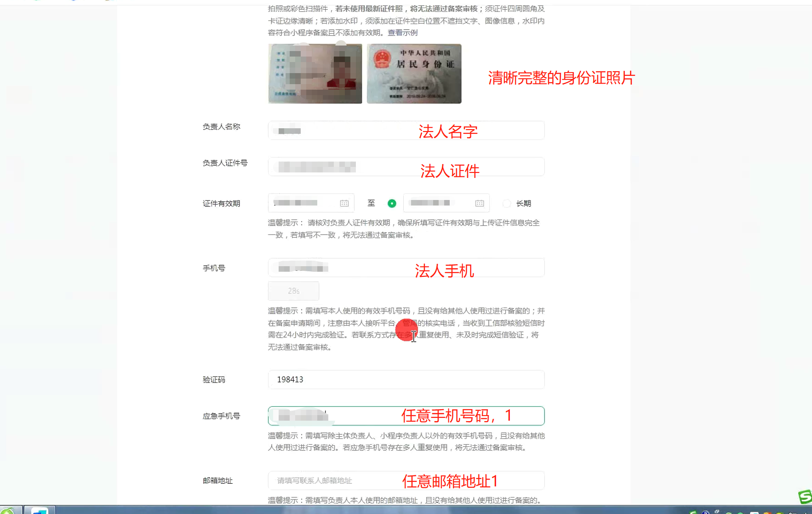Focus the 负责人名称 input field
812x514 pixels.
point(406,131)
